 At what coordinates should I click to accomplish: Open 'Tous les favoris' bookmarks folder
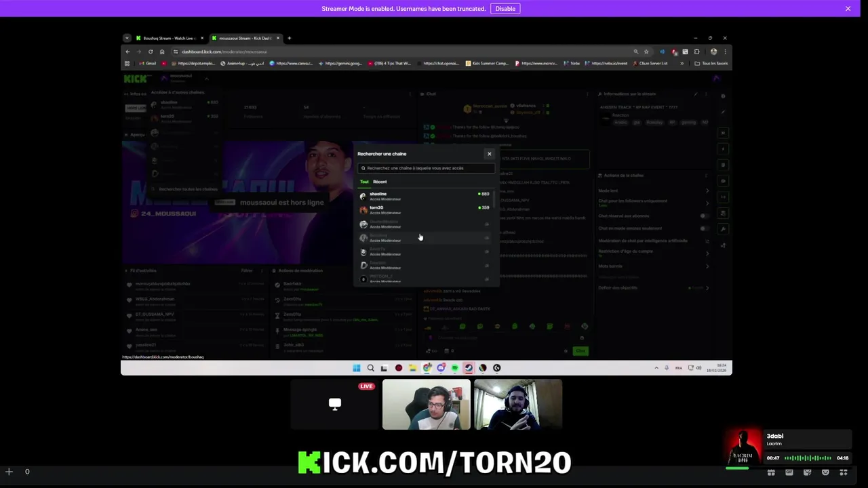tap(711, 64)
